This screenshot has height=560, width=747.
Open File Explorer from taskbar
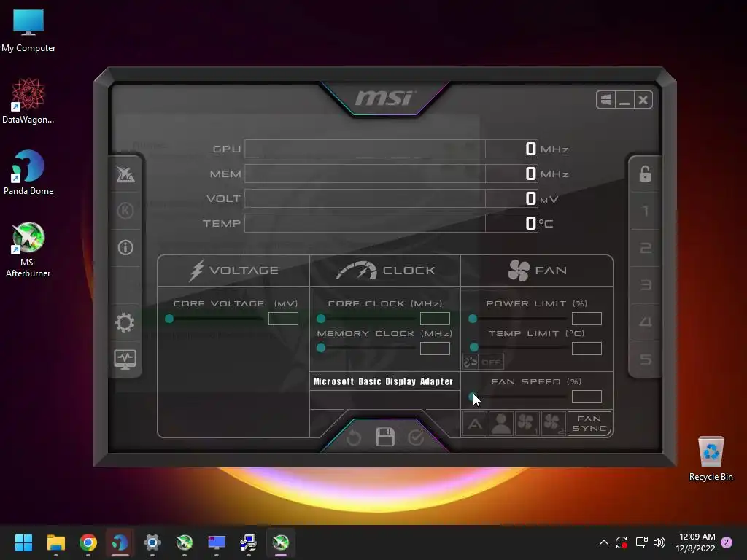click(55, 542)
